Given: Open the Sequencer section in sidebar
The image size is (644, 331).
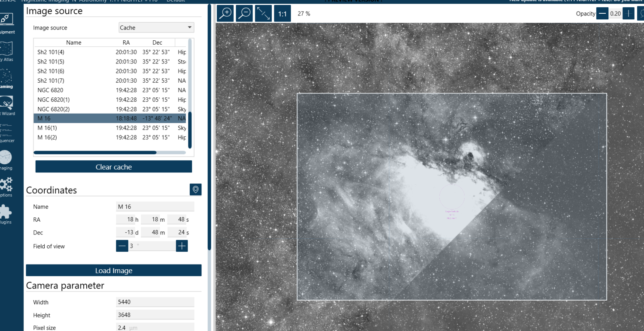Looking at the screenshot, I should click(x=6, y=132).
